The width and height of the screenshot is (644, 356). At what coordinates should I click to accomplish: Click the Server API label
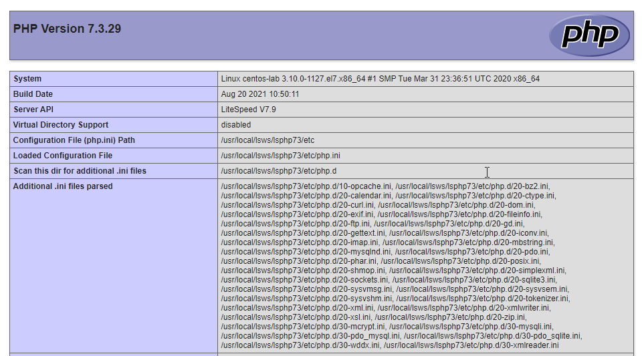[x=33, y=110]
